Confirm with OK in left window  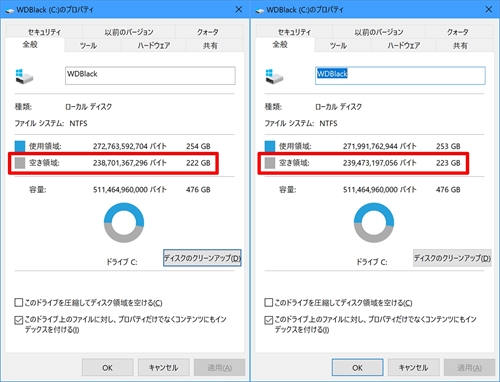(x=108, y=368)
